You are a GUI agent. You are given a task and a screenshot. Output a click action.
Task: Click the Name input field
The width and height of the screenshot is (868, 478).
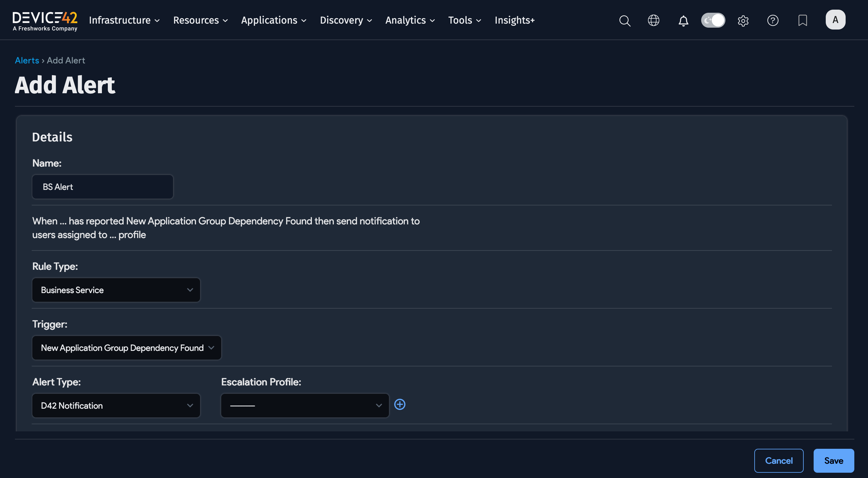(x=103, y=187)
